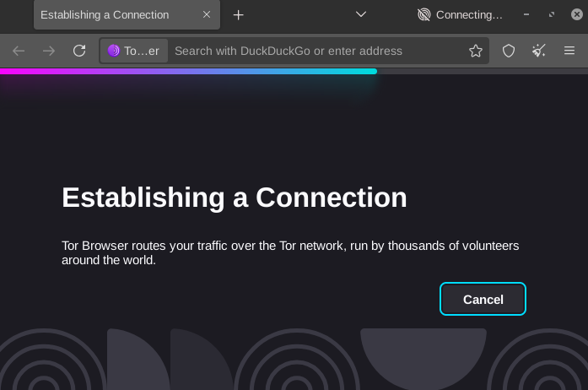
Task: Bookmark this page with the star icon
Action: (x=476, y=51)
